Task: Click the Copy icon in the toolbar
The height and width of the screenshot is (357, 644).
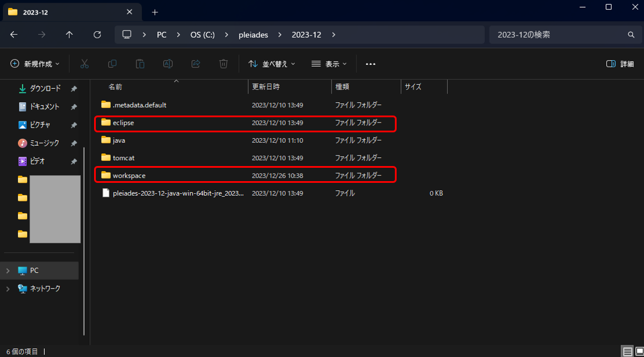Action: 111,64
